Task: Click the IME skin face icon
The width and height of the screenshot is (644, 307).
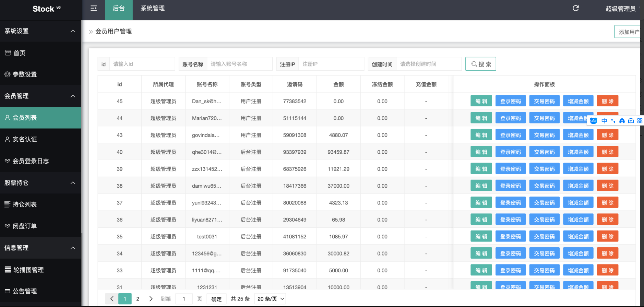Action: 631,121
